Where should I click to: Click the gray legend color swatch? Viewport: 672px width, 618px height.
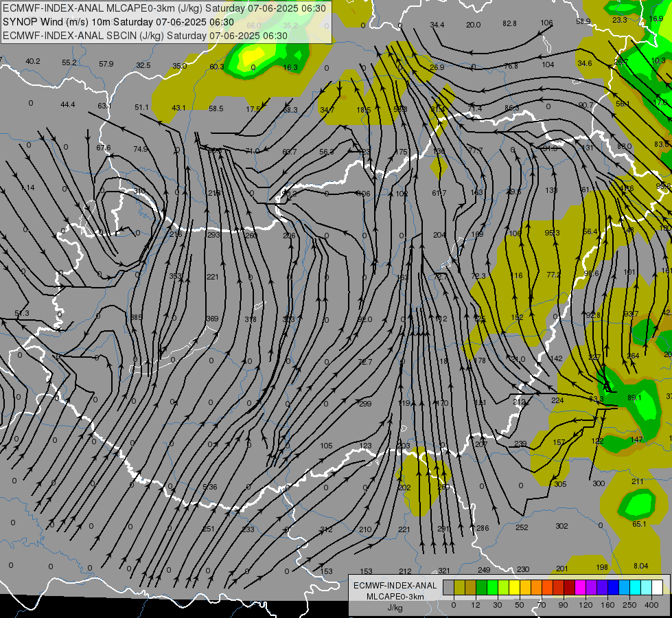(449, 587)
